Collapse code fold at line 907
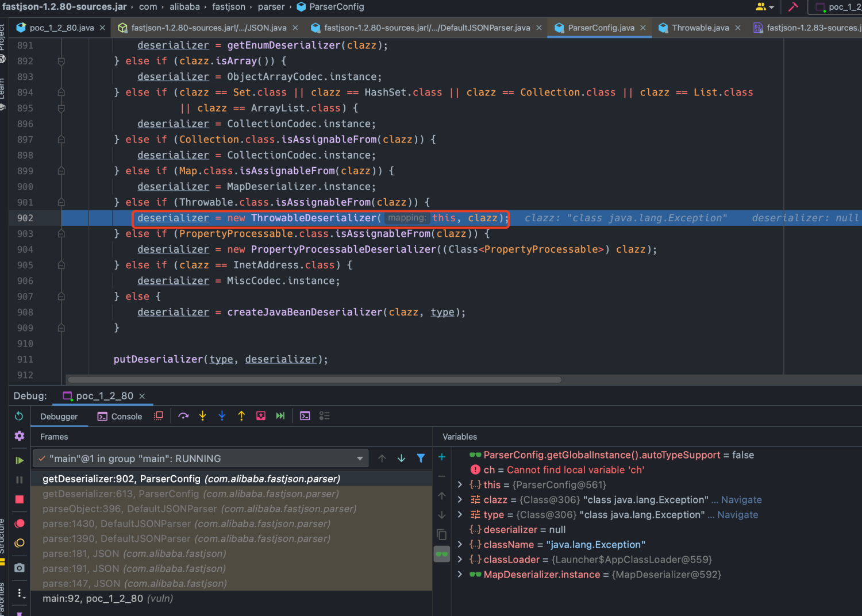This screenshot has width=862, height=616. pos(61,297)
